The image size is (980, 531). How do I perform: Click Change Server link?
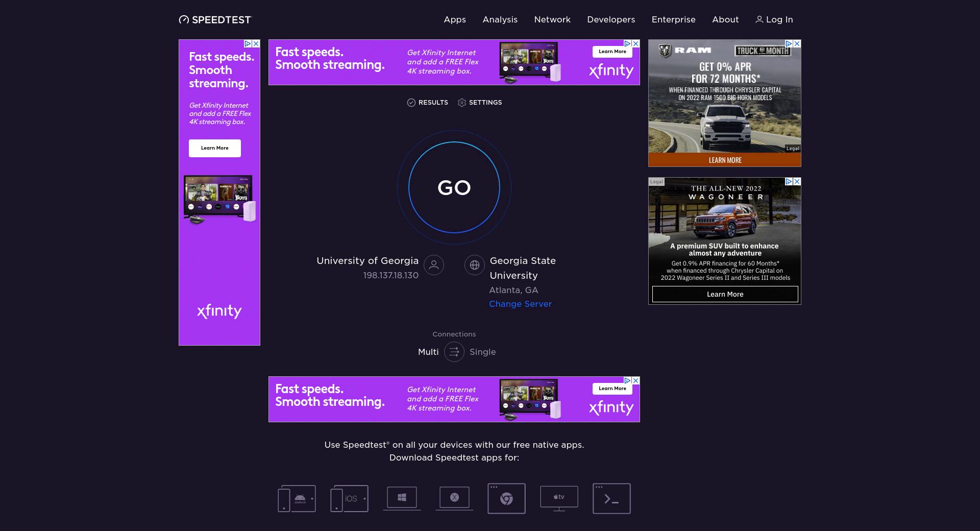tap(520, 304)
